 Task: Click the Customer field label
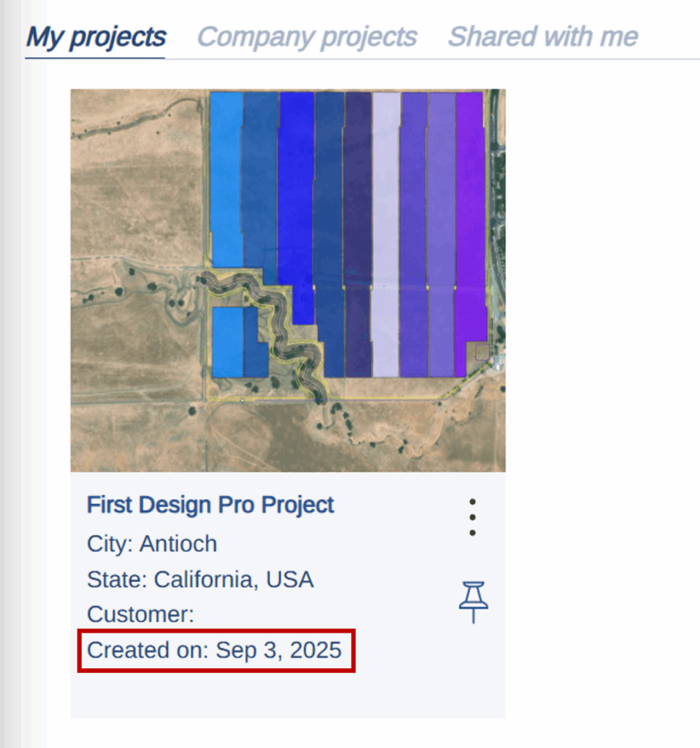coord(141,614)
